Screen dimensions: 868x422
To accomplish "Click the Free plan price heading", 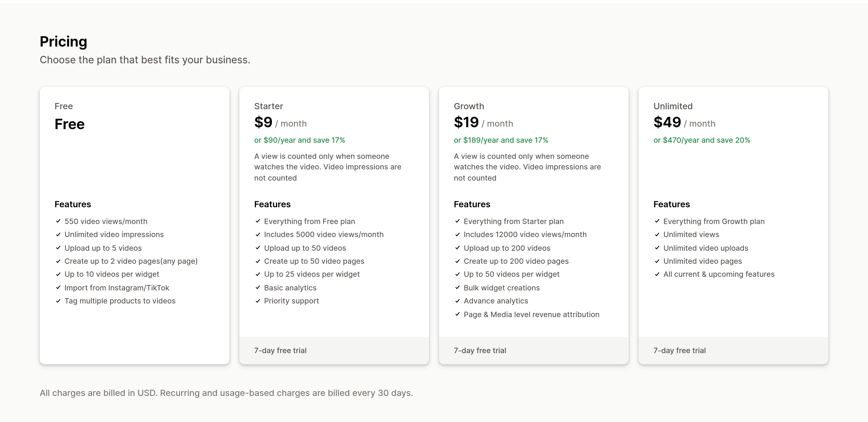I will 69,124.
